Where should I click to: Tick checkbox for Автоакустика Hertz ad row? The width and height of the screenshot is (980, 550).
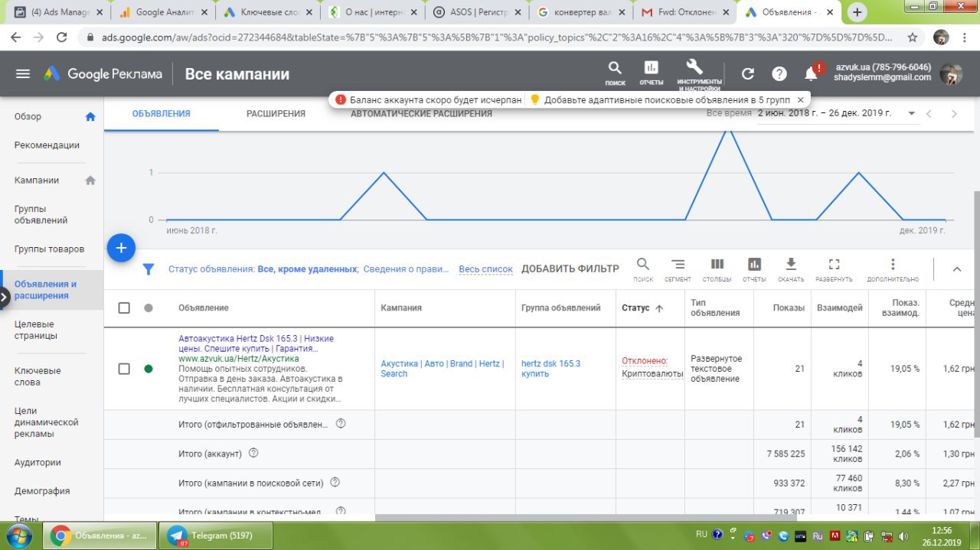[x=124, y=369]
